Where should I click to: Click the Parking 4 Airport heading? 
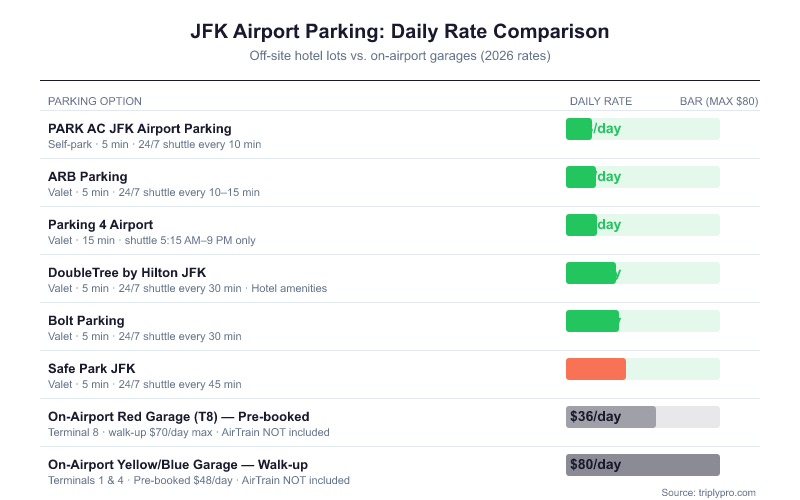[100, 224]
